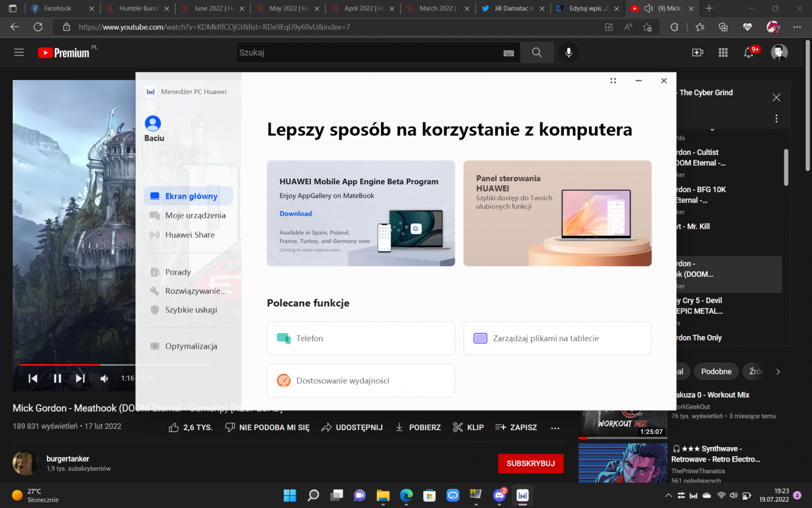Pause the playing video
The image size is (812, 508).
pos(57,379)
